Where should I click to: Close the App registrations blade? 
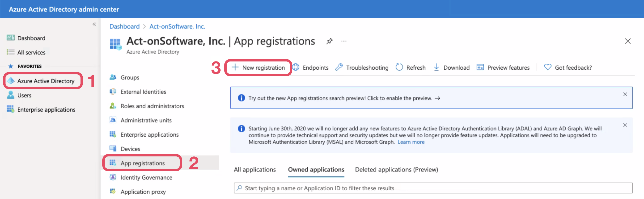coord(628,41)
